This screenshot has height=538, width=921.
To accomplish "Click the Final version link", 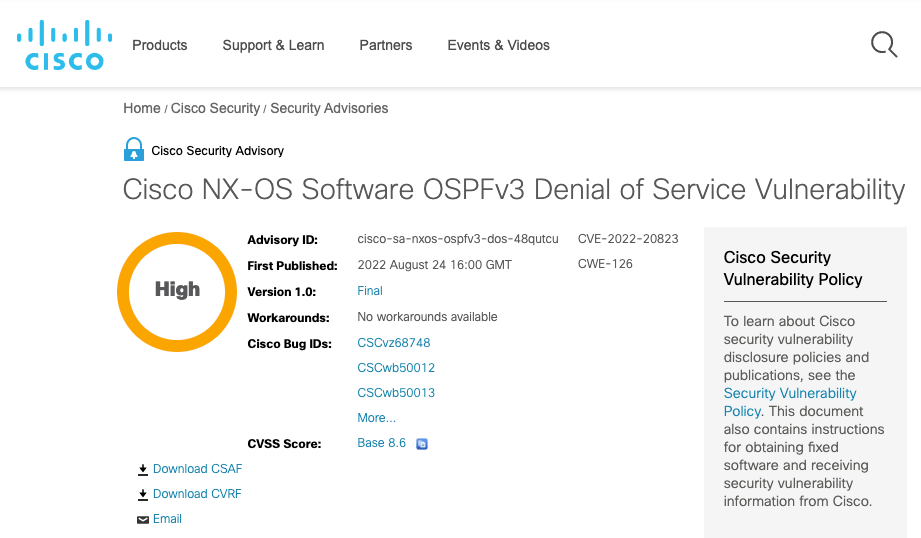I will click(x=370, y=291).
